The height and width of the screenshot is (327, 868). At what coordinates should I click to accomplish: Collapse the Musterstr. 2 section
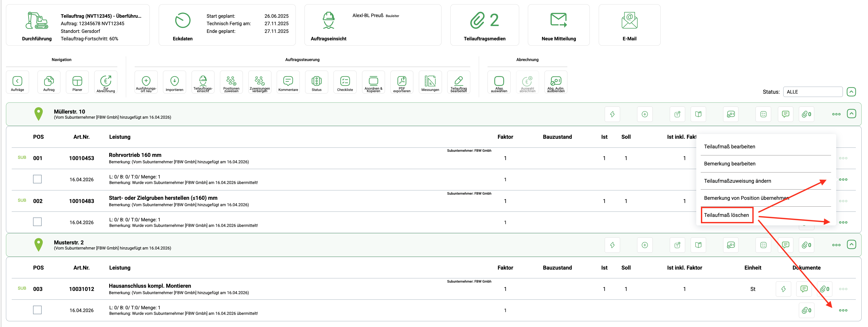(851, 244)
